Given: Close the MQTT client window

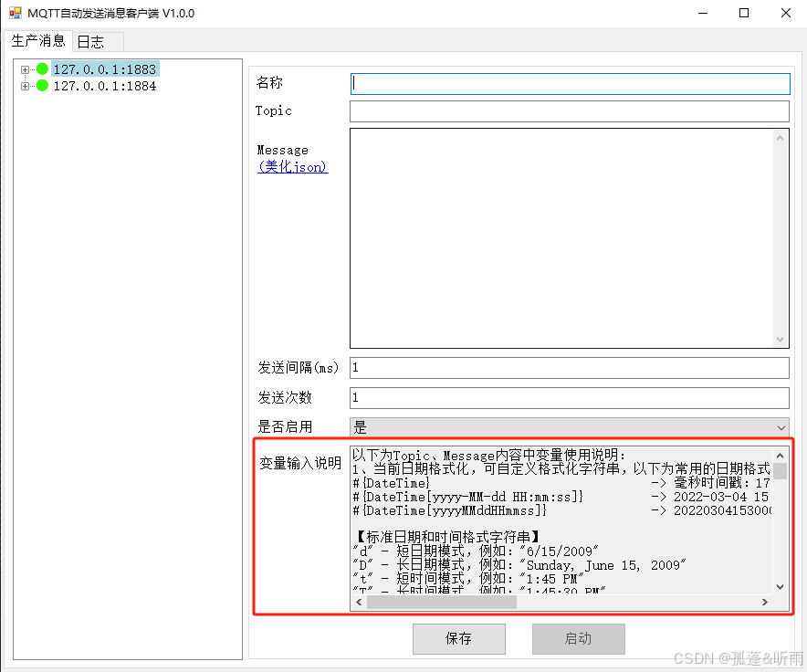Looking at the screenshot, I should click(x=785, y=13).
